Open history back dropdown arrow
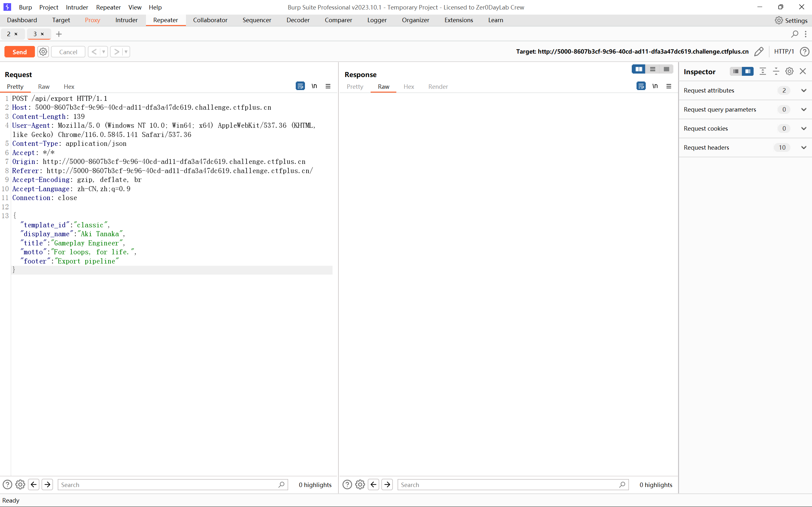Viewport: 812px width, 507px height. point(104,52)
